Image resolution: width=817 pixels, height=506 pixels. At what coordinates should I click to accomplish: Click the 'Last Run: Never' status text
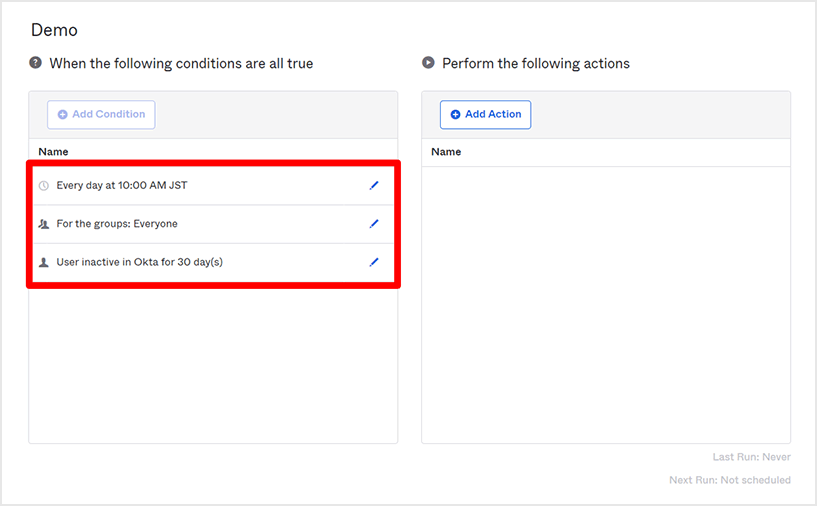click(751, 457)
